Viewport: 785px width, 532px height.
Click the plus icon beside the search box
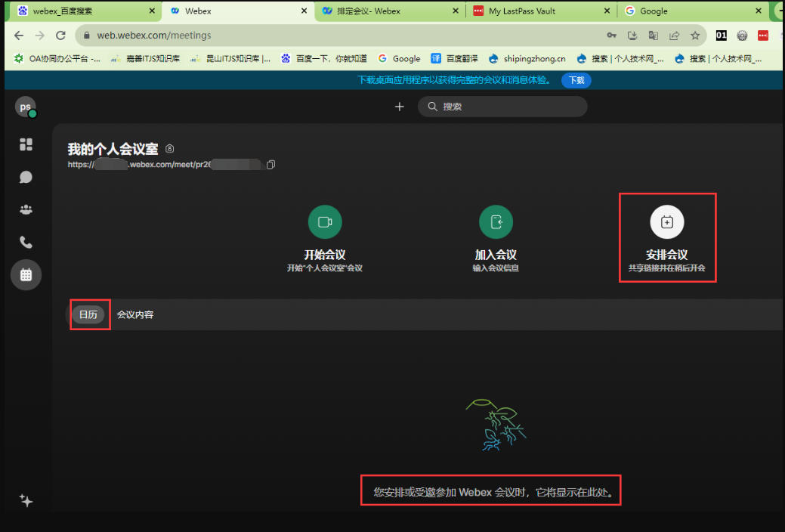[x=400, y=107]
